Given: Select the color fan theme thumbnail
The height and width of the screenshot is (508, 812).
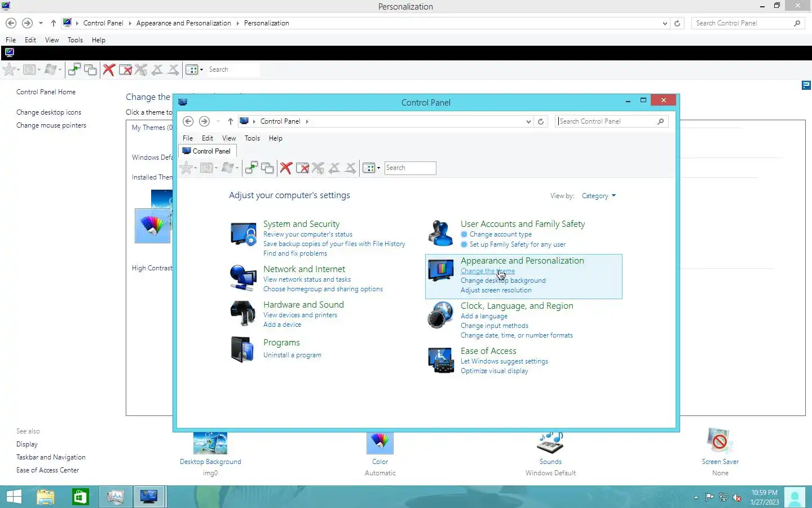Looking at the screenshot, I should 152,226.
